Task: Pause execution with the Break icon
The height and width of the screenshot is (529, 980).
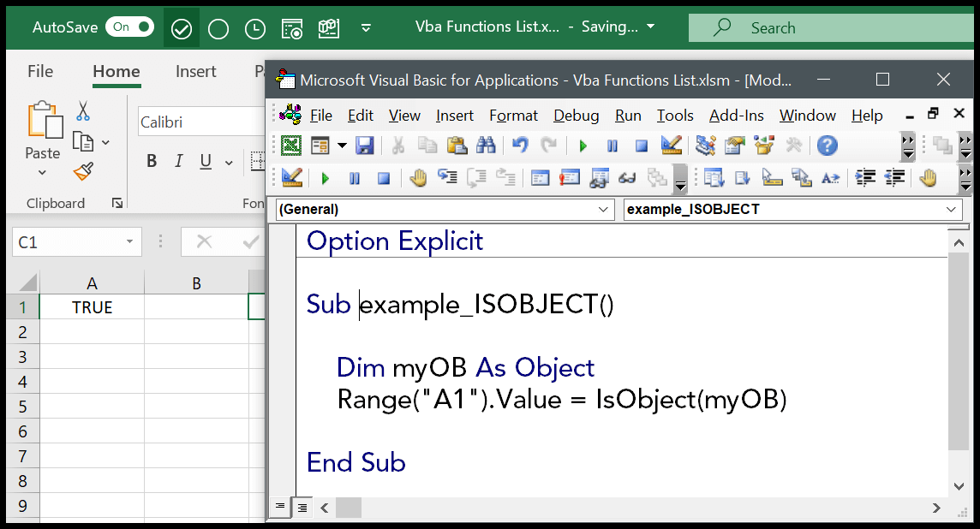Action: coord(612,146)
